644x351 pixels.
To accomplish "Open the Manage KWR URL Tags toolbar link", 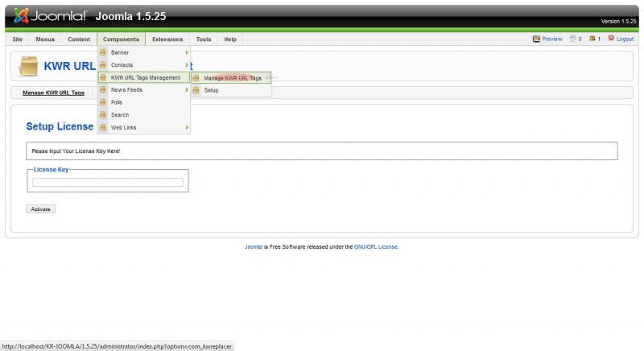I will 53,93.
